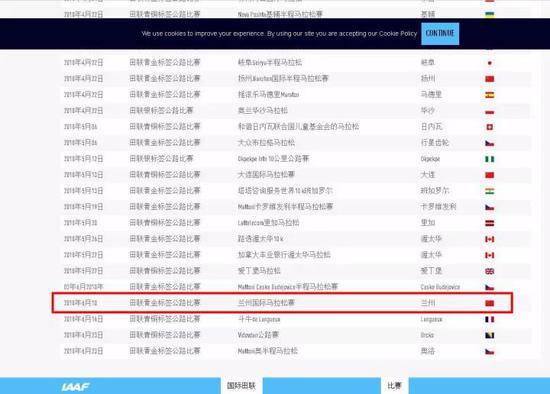The width and height of the screenshot is (550, 394).
Task: Select 奥兰华沙马拉松 race name
Action: [x=263, y=111]
